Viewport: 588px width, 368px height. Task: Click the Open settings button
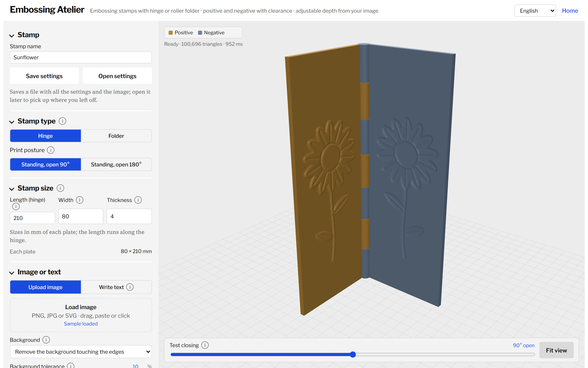click(x=117, y=76)
